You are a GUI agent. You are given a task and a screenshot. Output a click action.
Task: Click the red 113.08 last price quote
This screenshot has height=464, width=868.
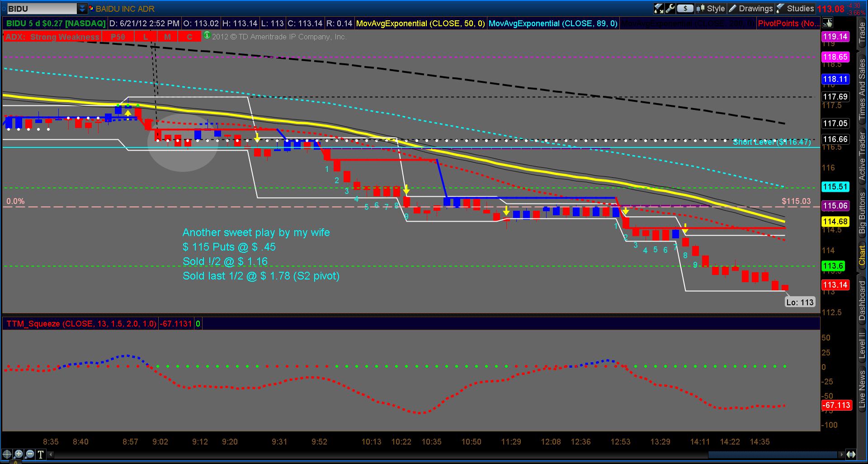point(830,9)
